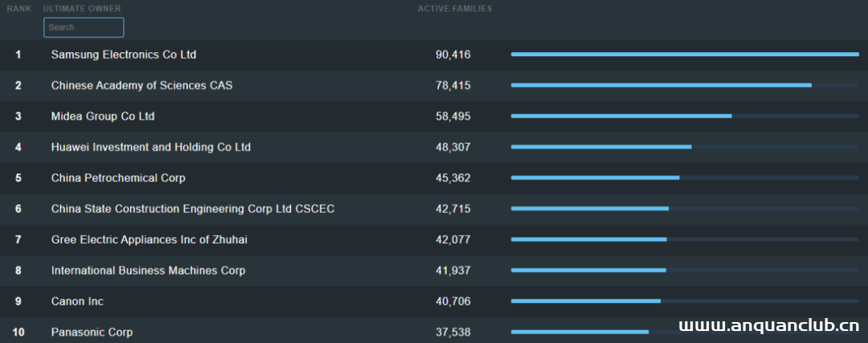Click the ULTIMATE OWNER column header
Image resolution: width=868 pixels, height=343 pixels.
pos(82,9)
